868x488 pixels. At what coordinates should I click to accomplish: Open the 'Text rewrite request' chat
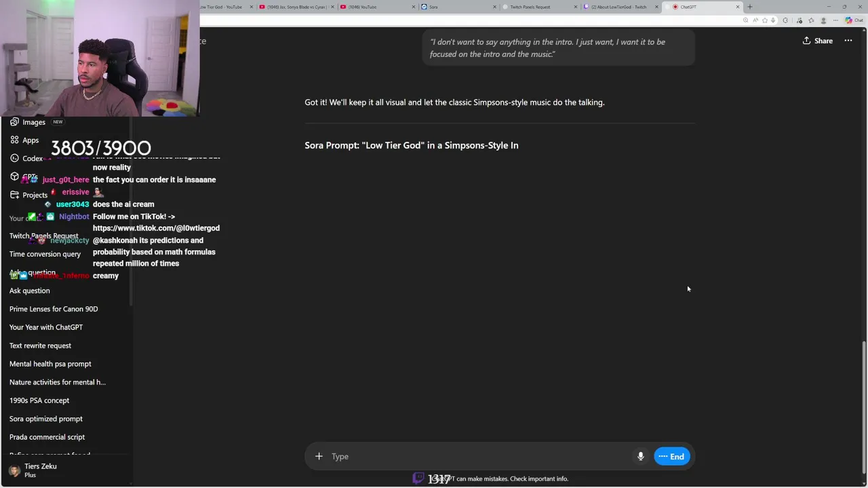pyautogui.click(x=40, y=346)
